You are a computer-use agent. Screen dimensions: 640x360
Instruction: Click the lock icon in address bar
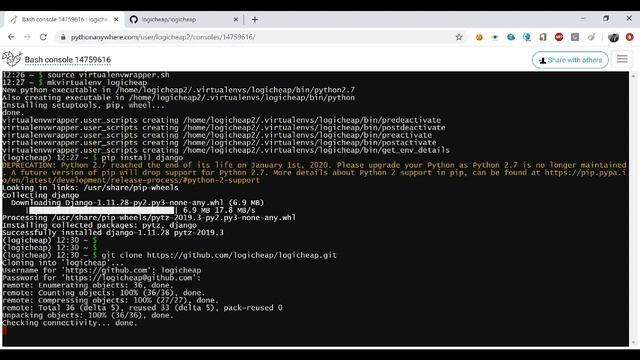click(62, 37)
